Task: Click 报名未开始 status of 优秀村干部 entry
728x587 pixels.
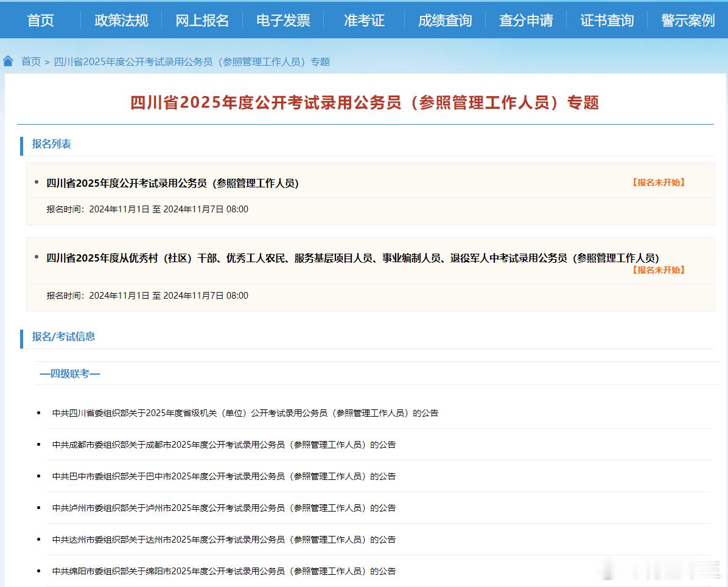Action: click(659, 270)
